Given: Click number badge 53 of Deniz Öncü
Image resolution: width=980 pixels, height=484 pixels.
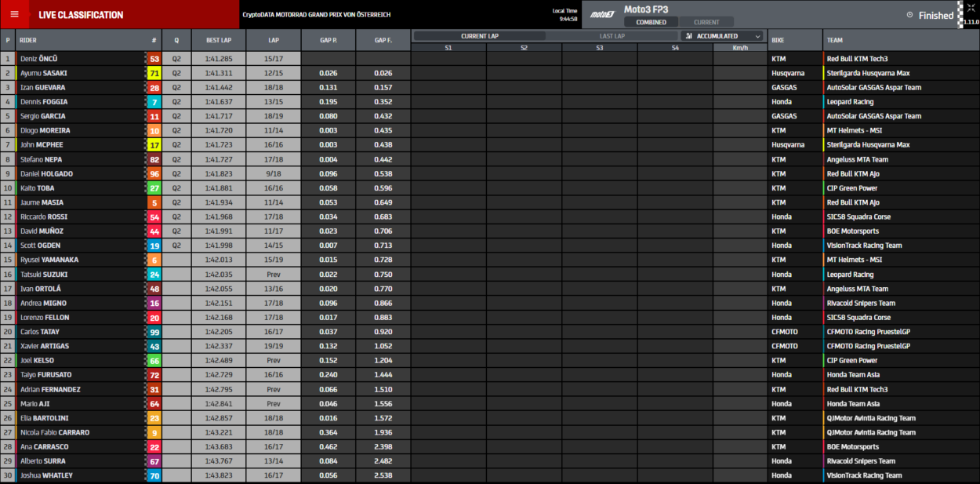Looking at the screenshot, I should [x=154, y=59].
